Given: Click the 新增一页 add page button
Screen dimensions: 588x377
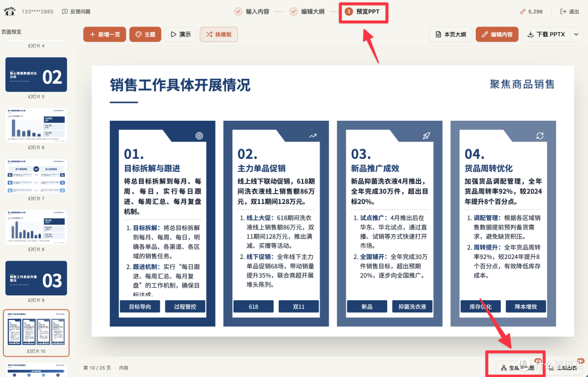Looking at the screenshot, I should tap(105, 34).
